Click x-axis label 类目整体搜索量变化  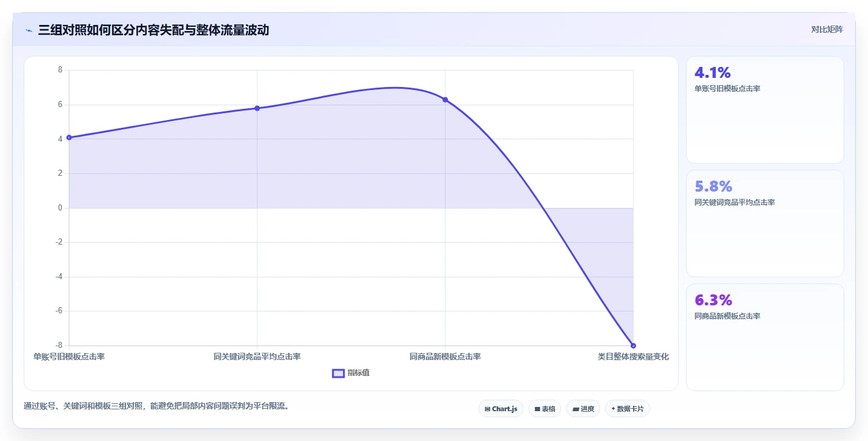pyautogui.click(x=633, y=356)
